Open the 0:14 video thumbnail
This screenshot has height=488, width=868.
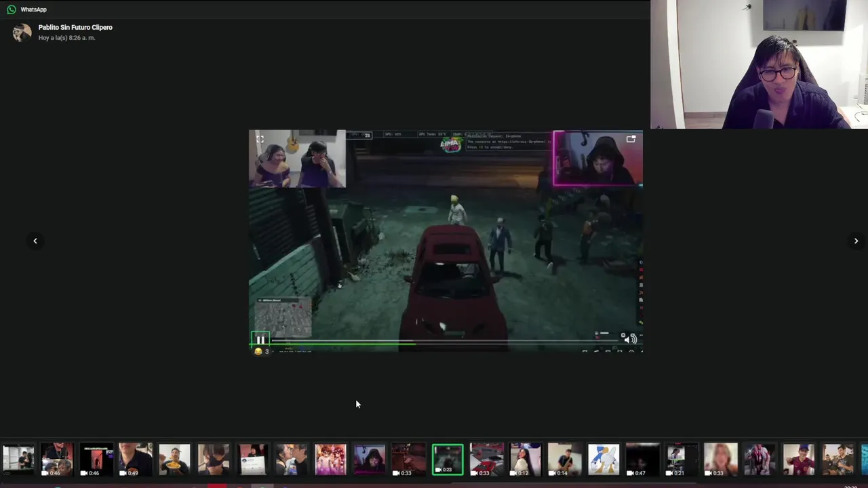point(565,460)
